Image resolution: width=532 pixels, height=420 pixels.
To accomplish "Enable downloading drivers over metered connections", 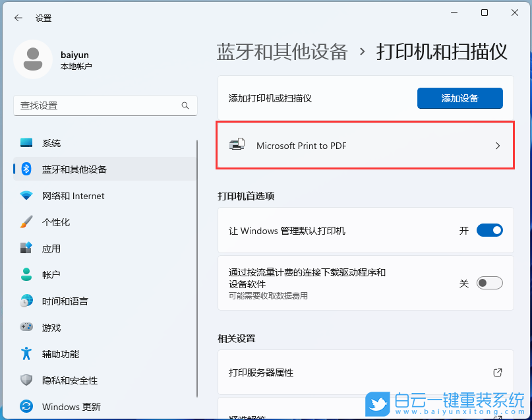I will 489,282.
